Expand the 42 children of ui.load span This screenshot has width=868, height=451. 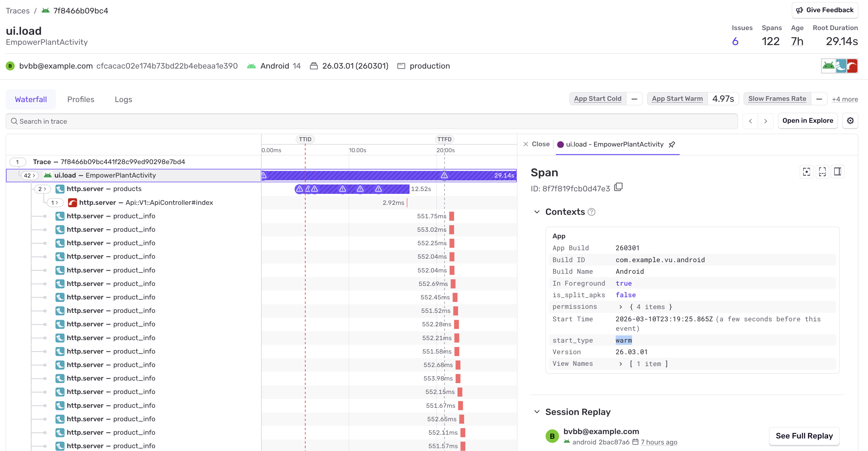coord(29,175)
